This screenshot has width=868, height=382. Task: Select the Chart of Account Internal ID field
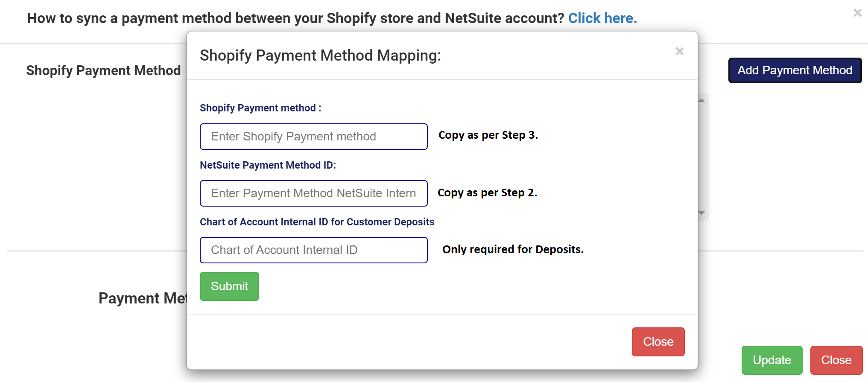click(313, 250)
